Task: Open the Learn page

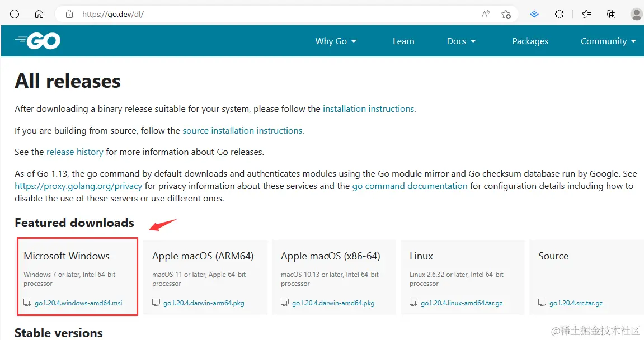Action: coord(403,41)
